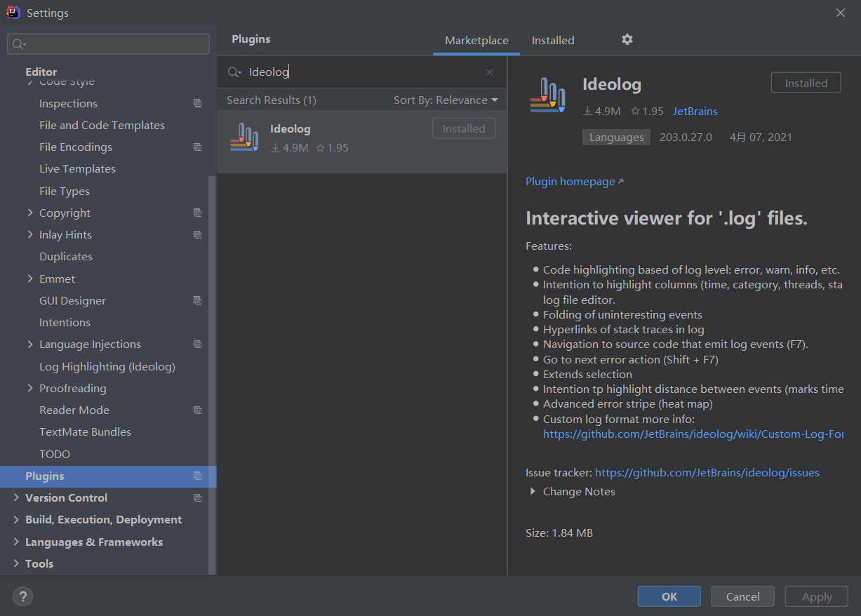Image resolution: width=861 pixels, height=616 pixels.
Task: Close the Settings dialog
Action: click(x=841, y=13)
